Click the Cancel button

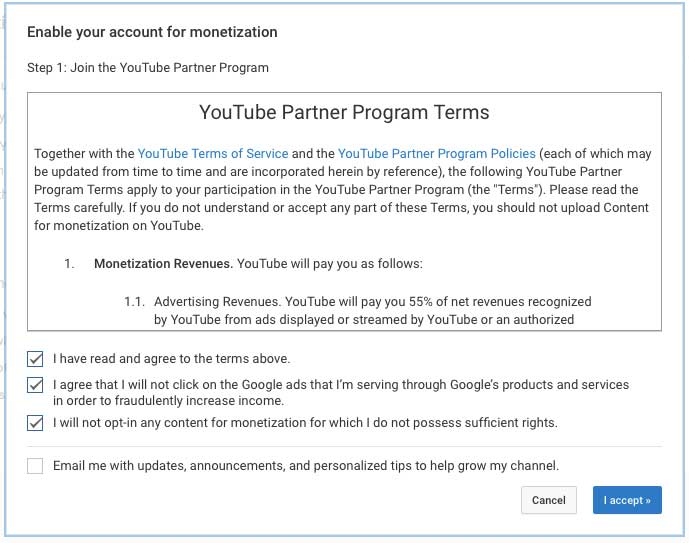coord(549,500)
